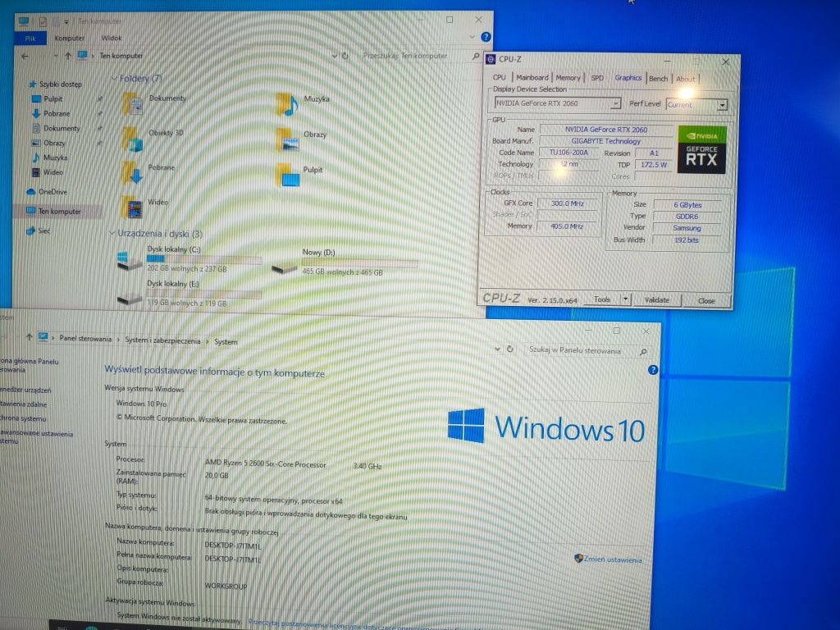Refresh the Ten komputer address bar
The width and height of the screenshot is (840, 630).
345,55
